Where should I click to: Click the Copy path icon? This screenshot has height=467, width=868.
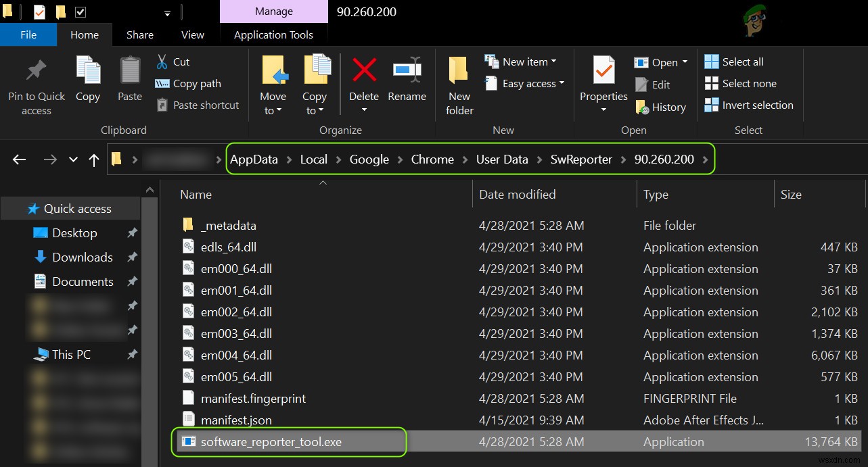162,83
